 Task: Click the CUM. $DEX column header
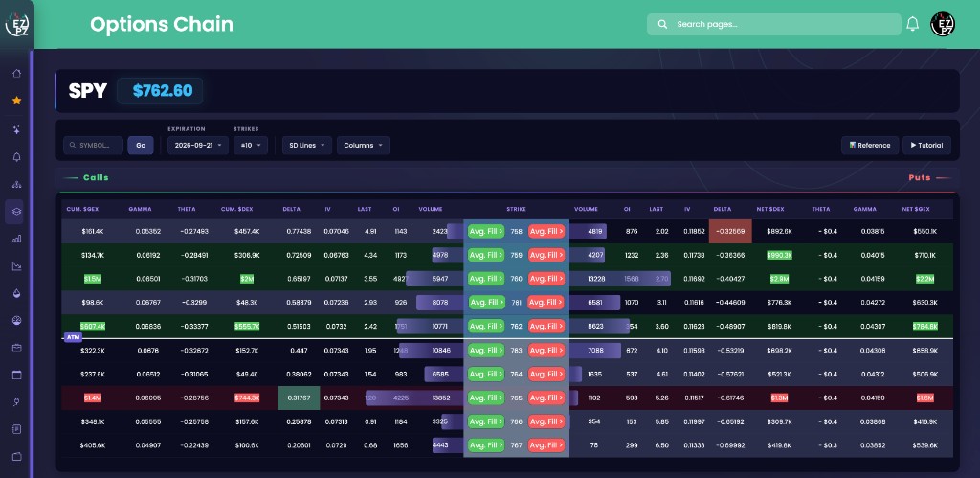(236, 209)
